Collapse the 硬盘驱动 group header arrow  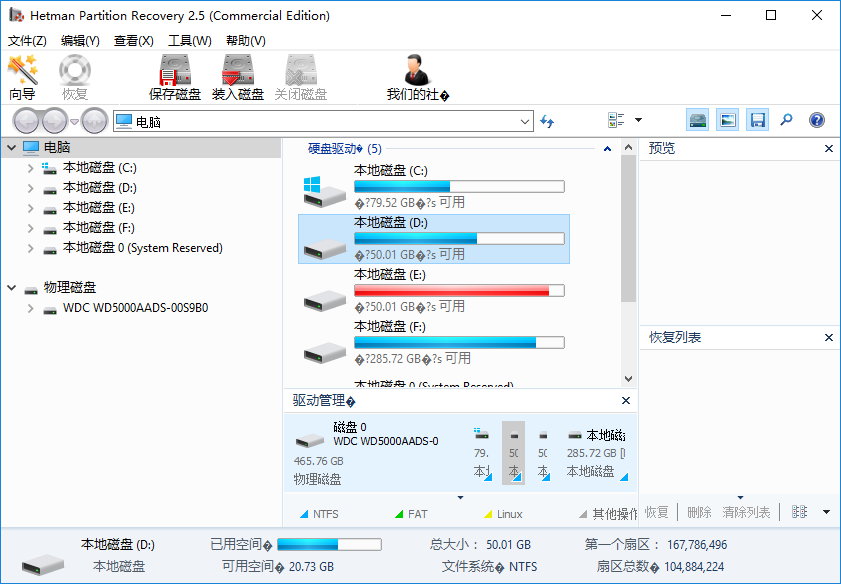[x=607, y=149]
